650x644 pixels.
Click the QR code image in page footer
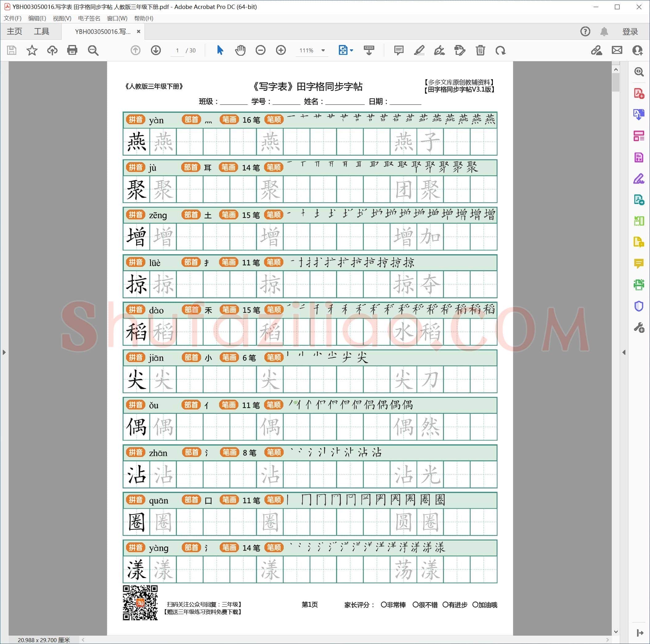tap(140, 603)
